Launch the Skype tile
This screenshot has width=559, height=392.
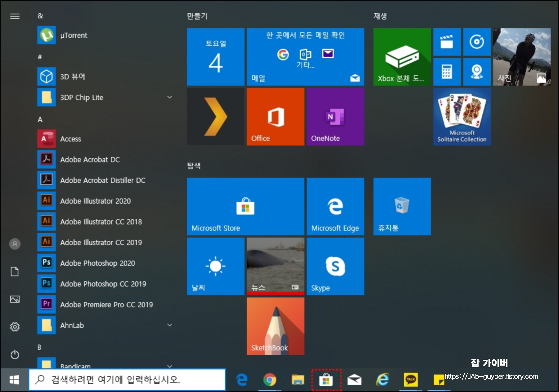click(335, 266)
